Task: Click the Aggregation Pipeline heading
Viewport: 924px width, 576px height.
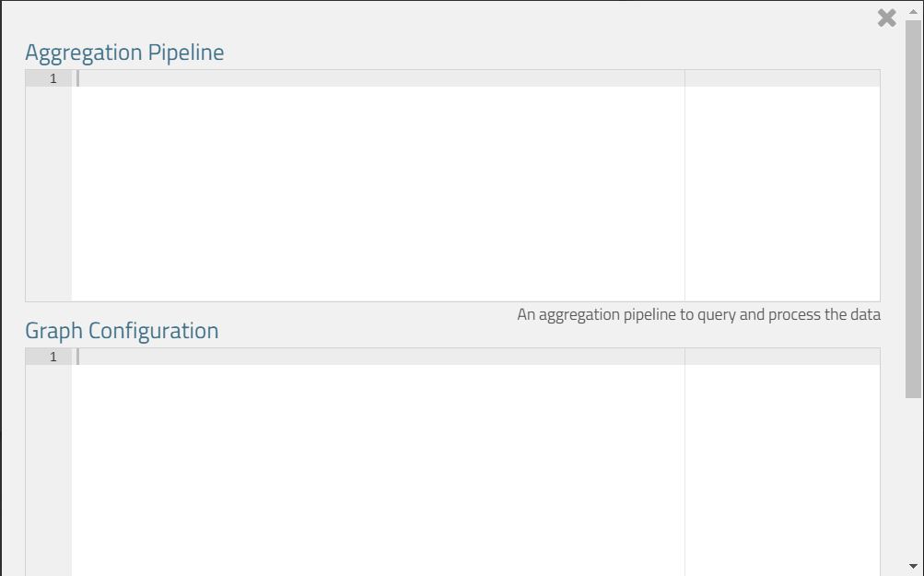Action: tap(124, 53)
